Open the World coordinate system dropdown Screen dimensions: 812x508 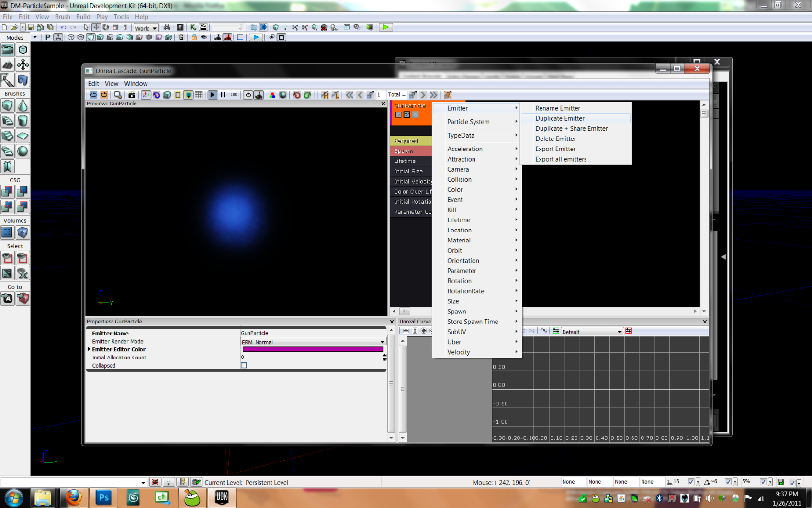coord(146,28)
